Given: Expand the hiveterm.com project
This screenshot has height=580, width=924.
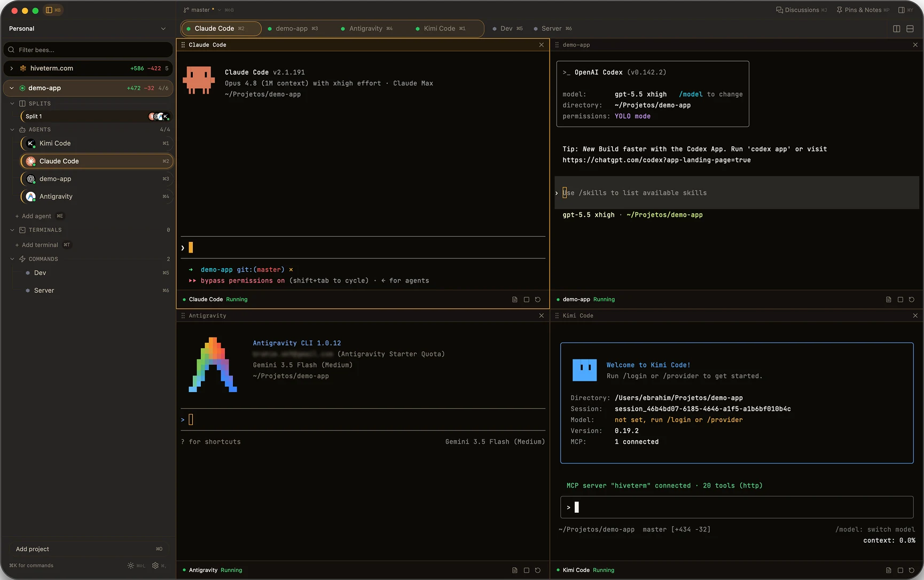Looking at the screenshot, I should [x=12, y=68].
